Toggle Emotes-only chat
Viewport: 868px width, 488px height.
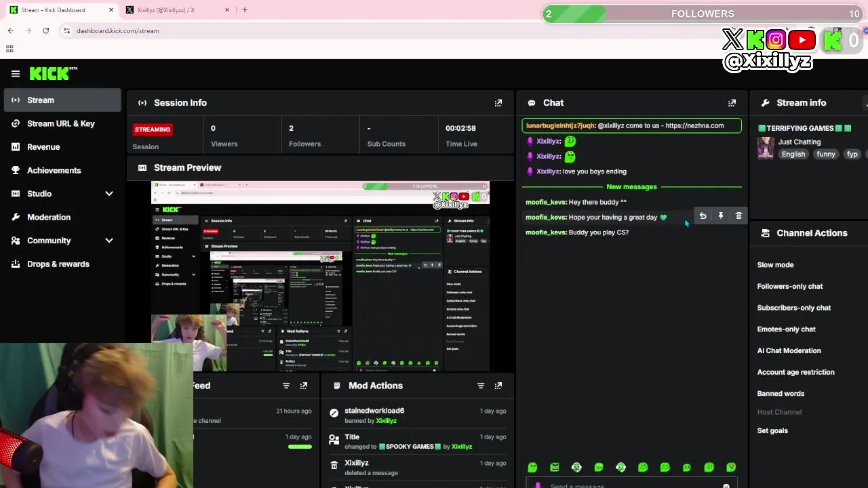(x=787, y=329)
